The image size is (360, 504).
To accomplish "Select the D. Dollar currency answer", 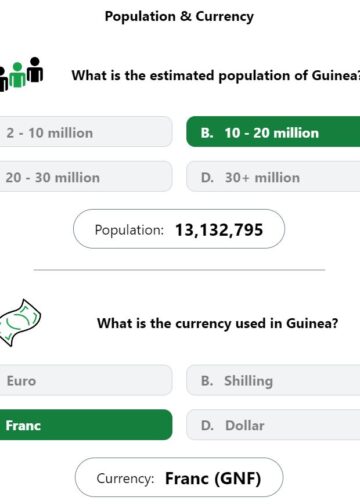I will coord(273,425).
